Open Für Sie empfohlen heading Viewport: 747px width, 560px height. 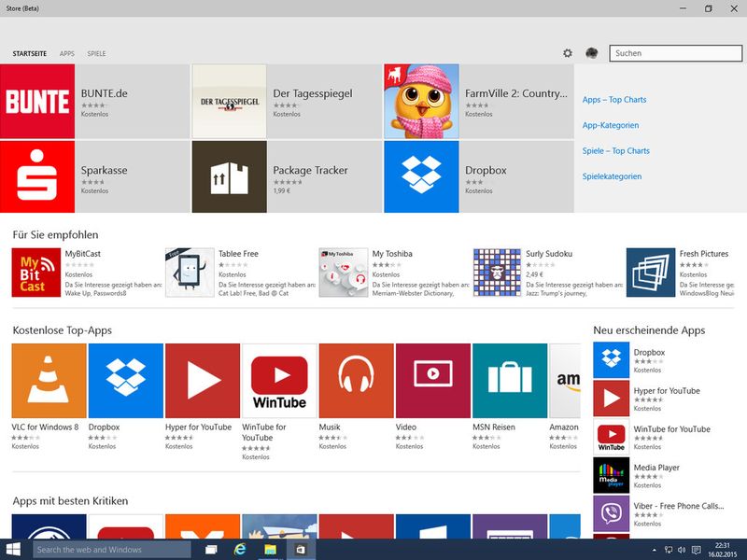point(55,235)
